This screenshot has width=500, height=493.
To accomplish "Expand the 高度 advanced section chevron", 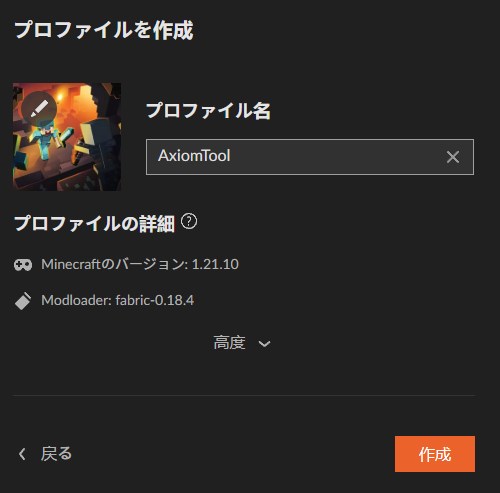I will pyautogui.click(x=265, y=344).
